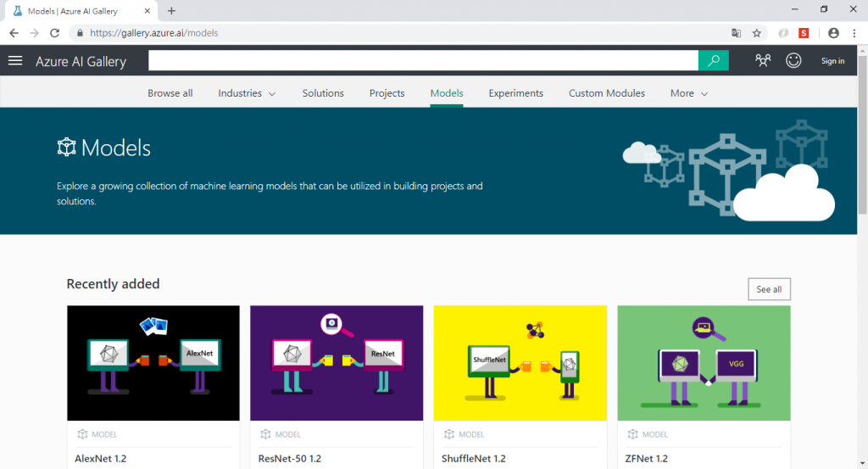Click the MODEL label under ZFNet
Image resolution: width=868 pixels, height=469 pixels.
pos(654,435)
